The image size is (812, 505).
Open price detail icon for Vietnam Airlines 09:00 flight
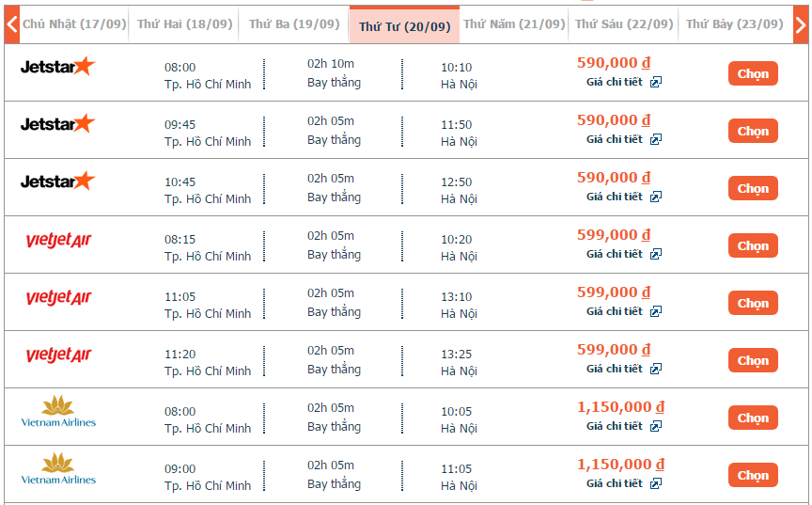(x=656, y=483)
